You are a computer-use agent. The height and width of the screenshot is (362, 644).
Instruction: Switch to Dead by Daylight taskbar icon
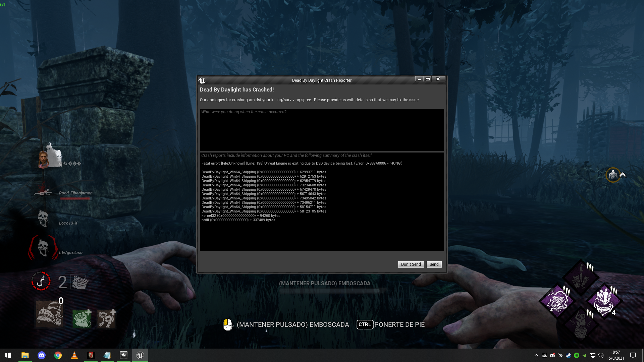tap(123, 355)
